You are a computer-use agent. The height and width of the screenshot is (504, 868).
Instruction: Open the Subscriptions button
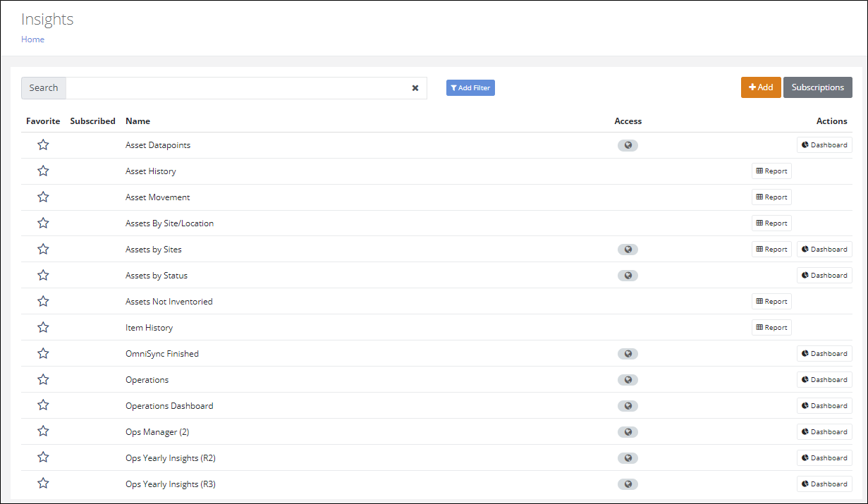click(818, 87)
